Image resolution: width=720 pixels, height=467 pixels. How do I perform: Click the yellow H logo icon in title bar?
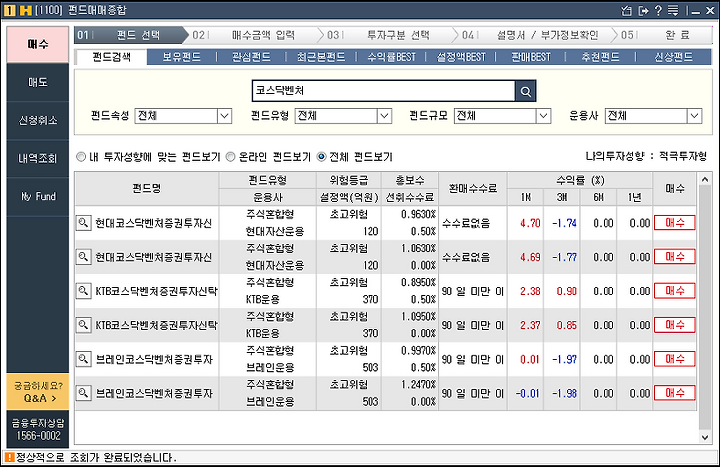click(x=25, y=10)
